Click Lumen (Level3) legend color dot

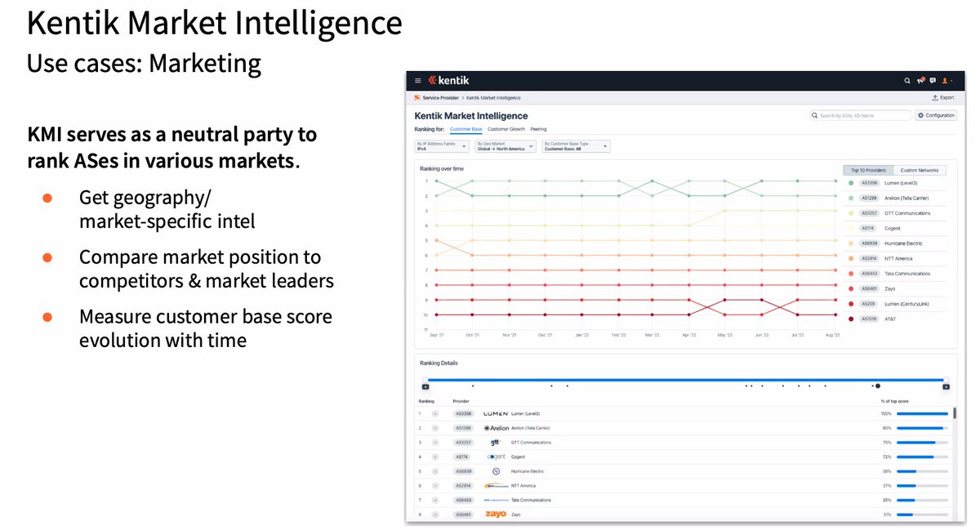tap(851, 183)
